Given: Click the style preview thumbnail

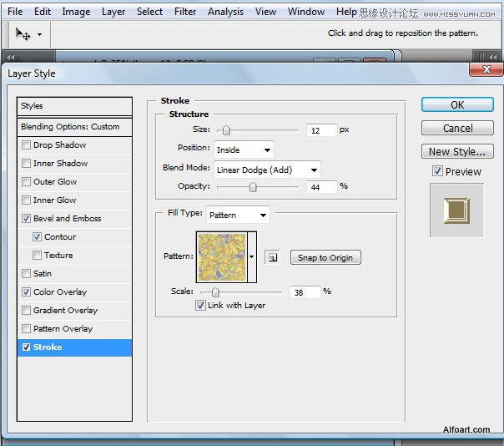Looking at the screenshot, I should 456,210.
